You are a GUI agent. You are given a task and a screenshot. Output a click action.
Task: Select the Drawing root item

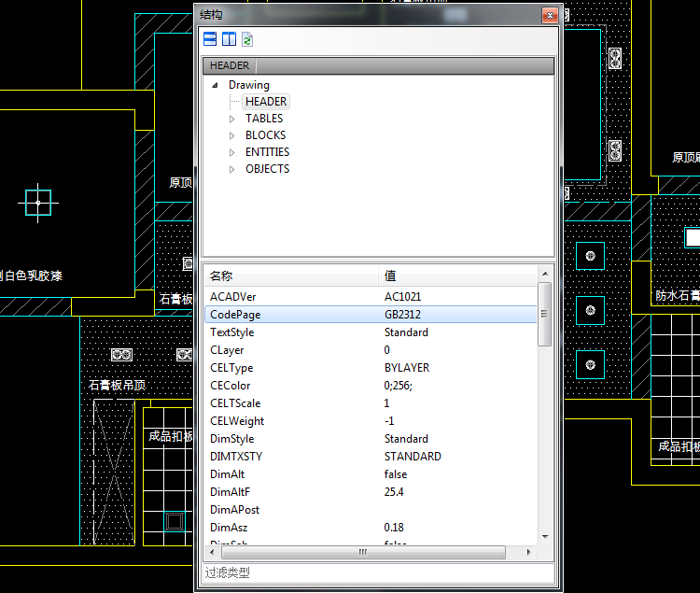click(249, 85)
